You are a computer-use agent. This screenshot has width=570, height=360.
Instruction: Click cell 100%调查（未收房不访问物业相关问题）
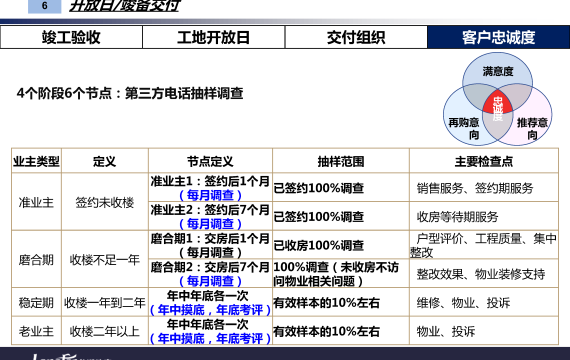(341, 273)
